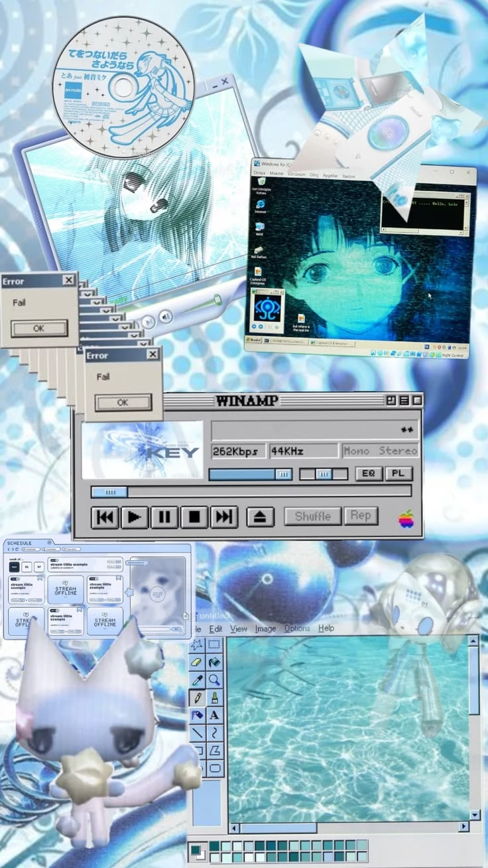488x868 pixels.
Task: Click the Winamp seek position bar
Action: (x=251, y=492)
